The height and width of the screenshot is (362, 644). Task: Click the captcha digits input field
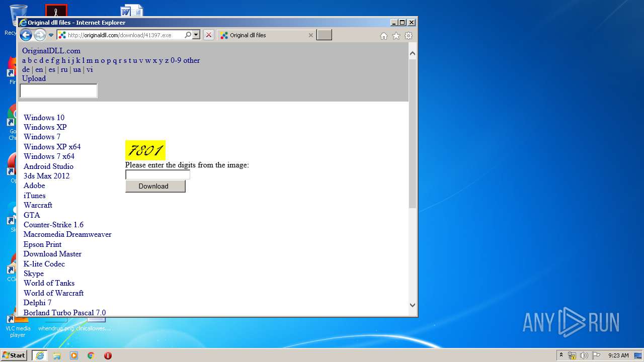point(157,175)
